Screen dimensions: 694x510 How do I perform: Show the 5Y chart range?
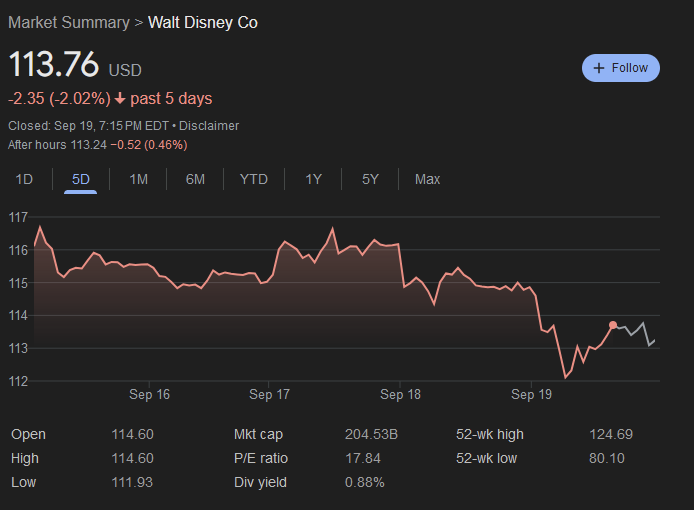370,179
